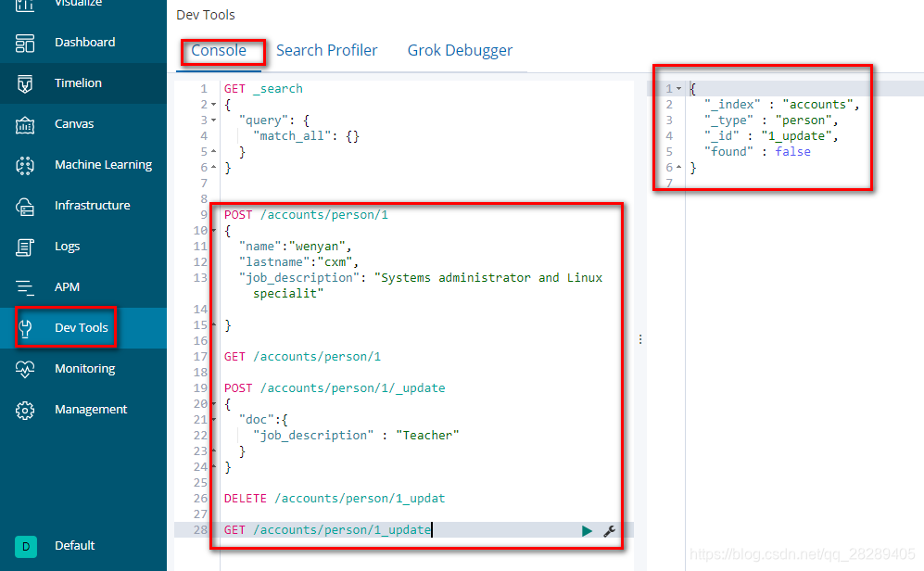Viewport: 924px width, 571px height.
Task: Collapse doc block fold at line 21
Action: click(x=214, y=420)
